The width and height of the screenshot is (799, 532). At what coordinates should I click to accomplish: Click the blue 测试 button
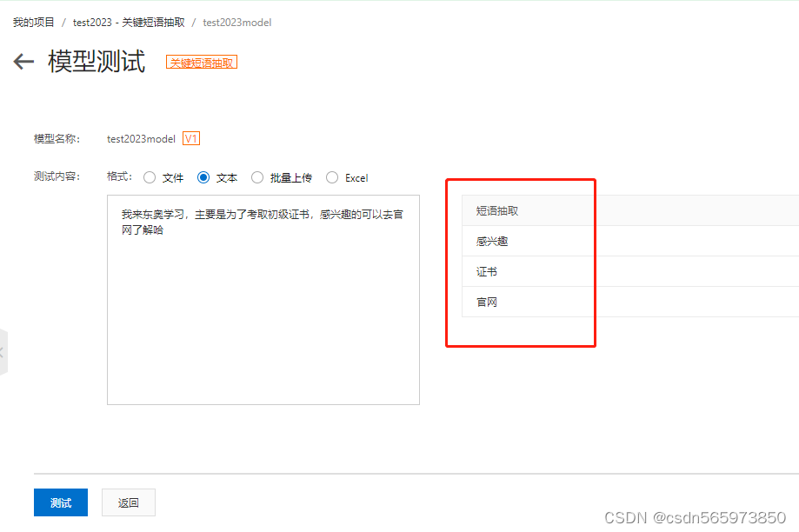60,502
